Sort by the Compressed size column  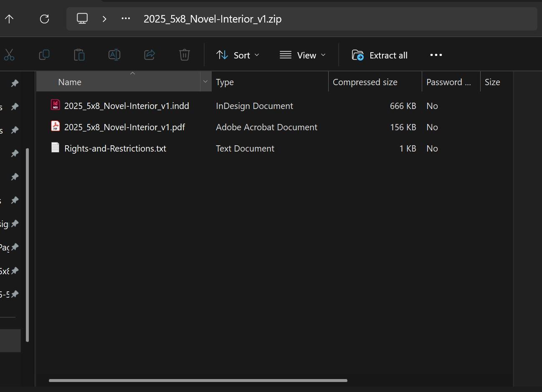(365, 82)
